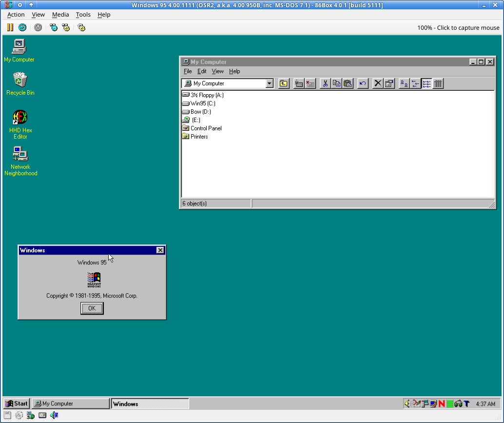504x423 pixels.
Task: Switch to Large Icons view
Action: [x=404, y=83]
